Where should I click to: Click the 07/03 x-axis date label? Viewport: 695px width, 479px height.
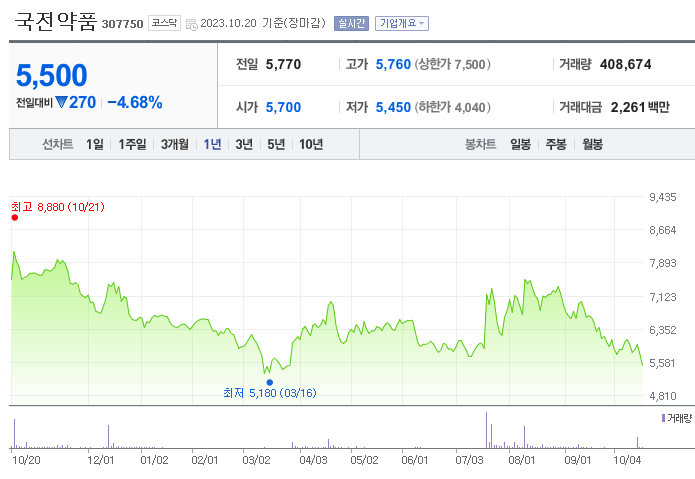click(469, 460)
